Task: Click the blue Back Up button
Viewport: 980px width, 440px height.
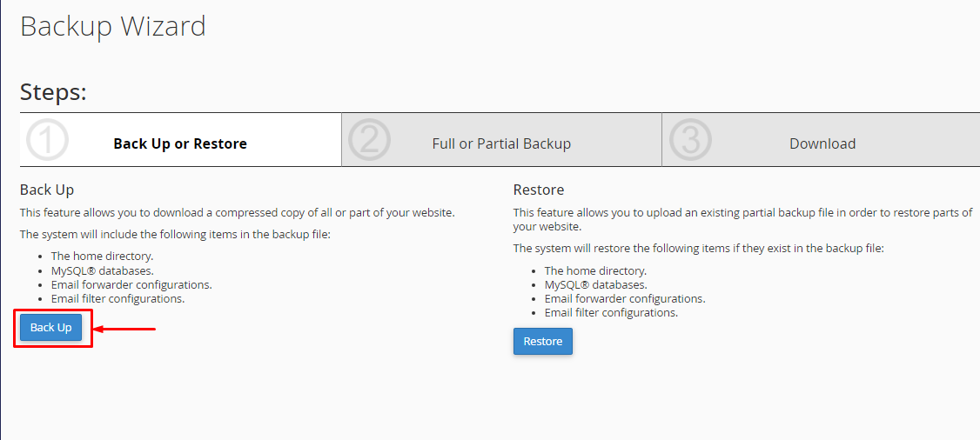Action: [x=51, y=327]
